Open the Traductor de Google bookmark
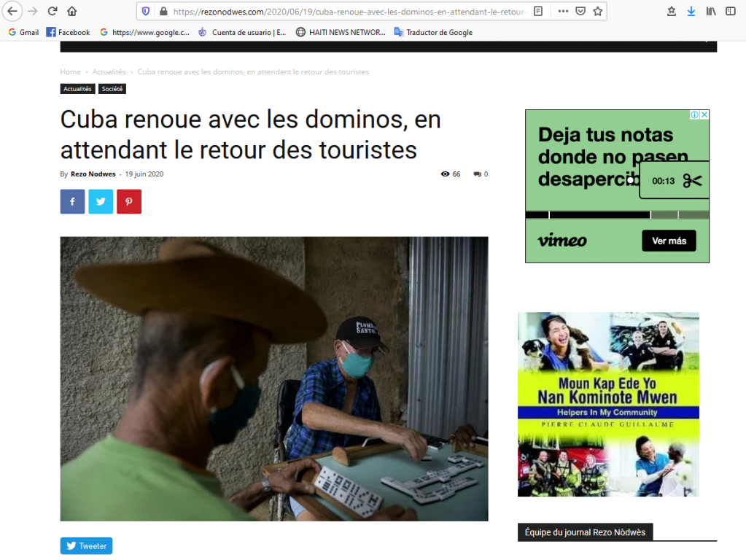Screen dimensions: 746x560 (433, 32)
